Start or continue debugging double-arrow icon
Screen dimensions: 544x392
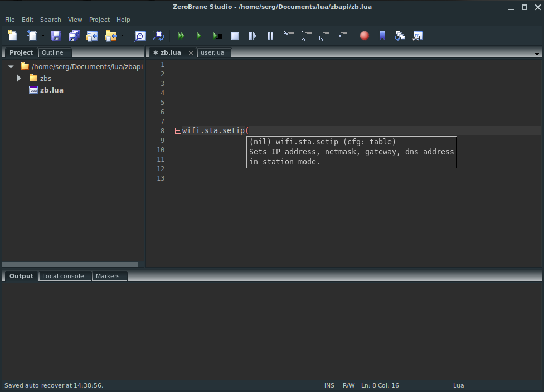(x=181, y=36)
